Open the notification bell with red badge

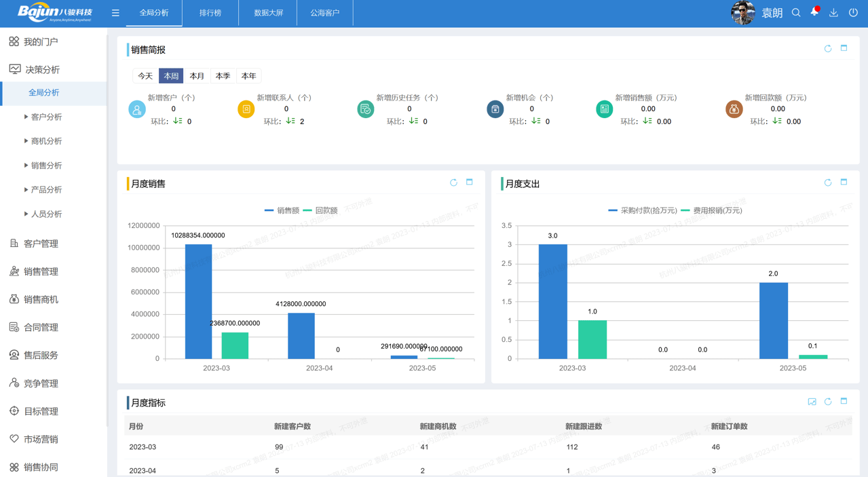(814, 12)
